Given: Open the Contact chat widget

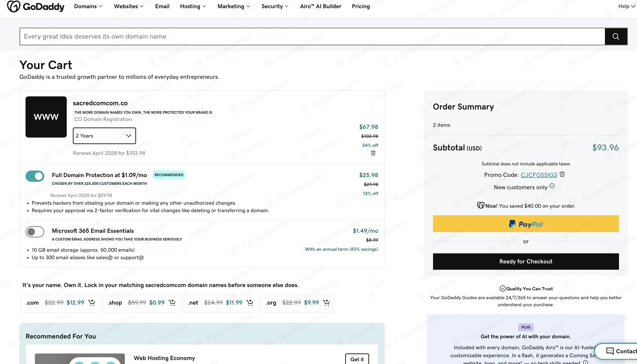Looking at the screenshot, I should [x=616, y=351].
